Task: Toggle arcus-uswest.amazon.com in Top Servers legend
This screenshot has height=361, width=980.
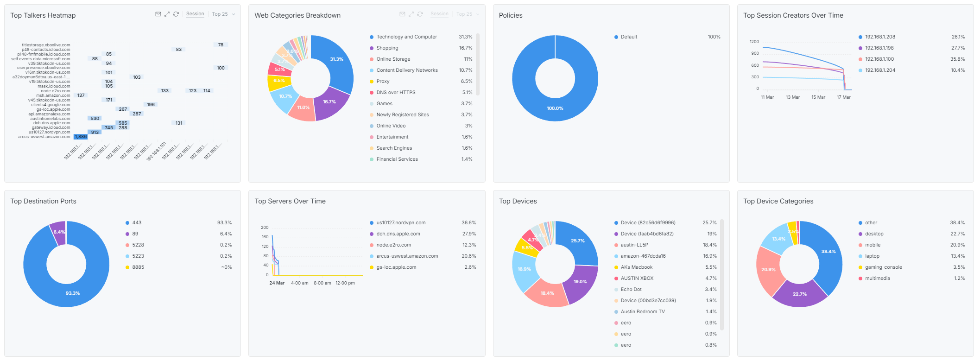Action: click(423, 256)
